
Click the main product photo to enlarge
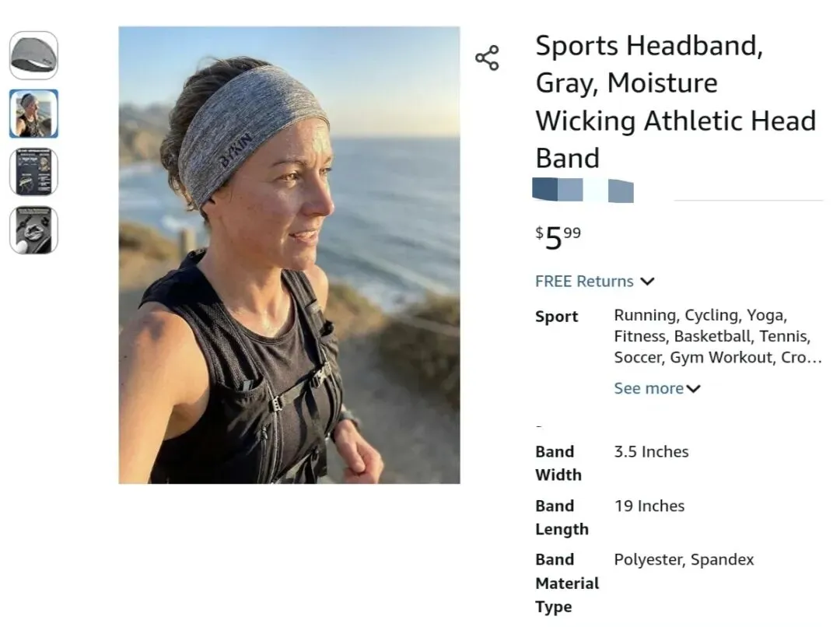(289, 255)
